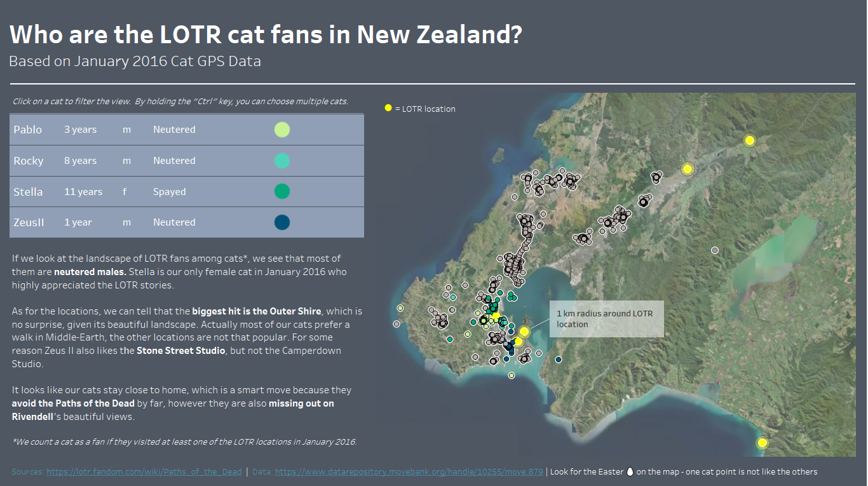The image size is (868, 486).
Task: Open the movebank data repository link
Action: pos(409,472)
